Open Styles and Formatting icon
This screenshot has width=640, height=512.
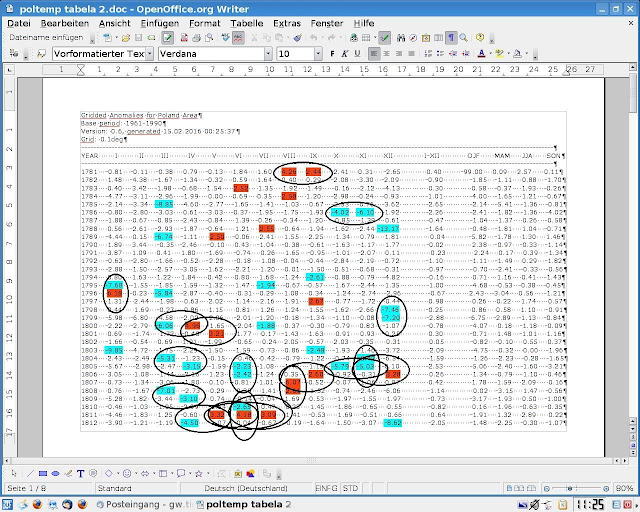[41, 53]
